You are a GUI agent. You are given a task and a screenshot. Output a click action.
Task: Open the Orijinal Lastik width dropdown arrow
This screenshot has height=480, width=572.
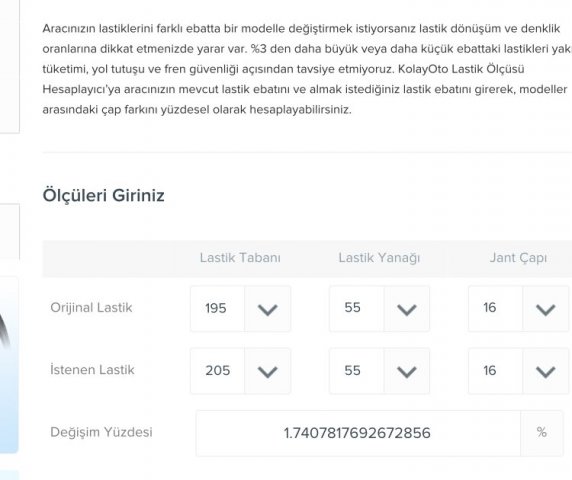pos(268,309)
